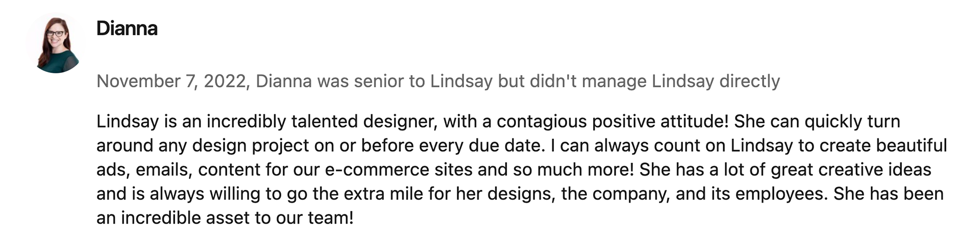The width and height of the screenshot is (980, 242).
Task: Click the first word 'Lindsay' in the recommendation
Action: (128, 122)
